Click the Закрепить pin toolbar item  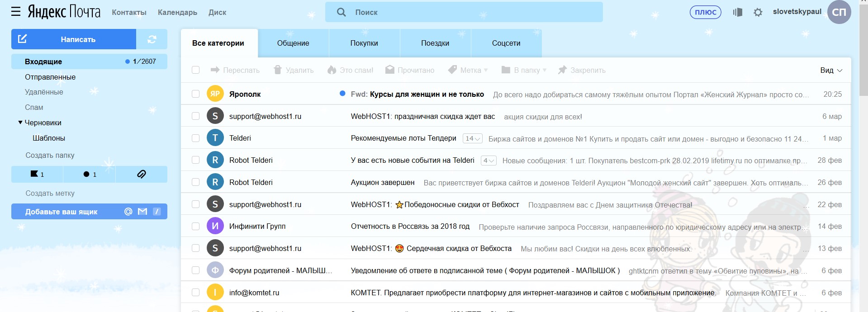pyautogui.click(x=582, y=70)
